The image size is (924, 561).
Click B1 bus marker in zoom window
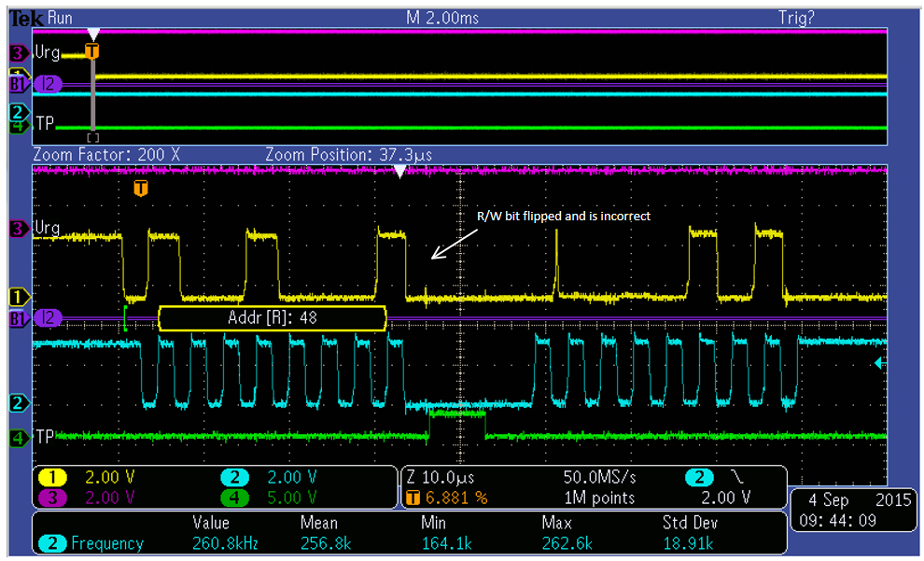tap(19, 319)
